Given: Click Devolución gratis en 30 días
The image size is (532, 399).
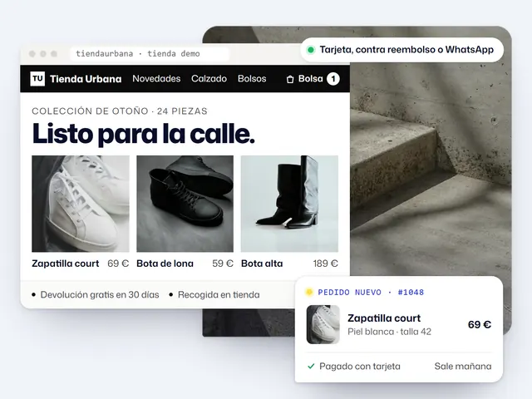Looking at the screenshot, I should pyautogui.click(x=100, y=294).
